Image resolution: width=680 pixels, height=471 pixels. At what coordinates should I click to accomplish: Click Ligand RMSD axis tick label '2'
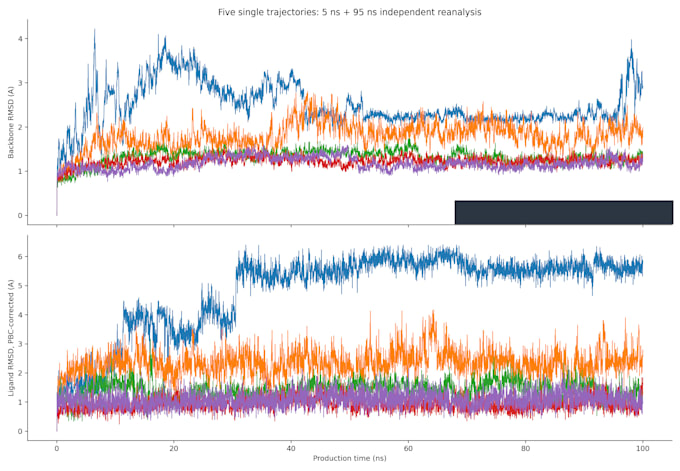pos(20,373)
